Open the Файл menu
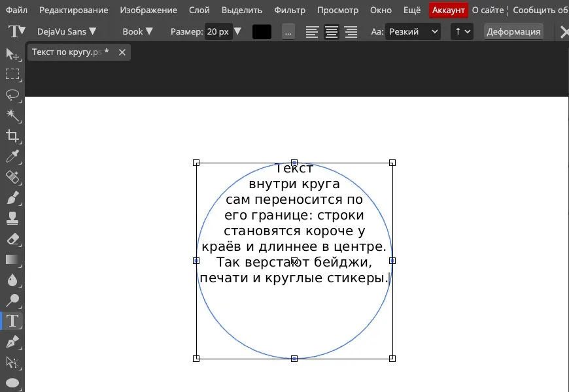 click(x=17, y=10)
